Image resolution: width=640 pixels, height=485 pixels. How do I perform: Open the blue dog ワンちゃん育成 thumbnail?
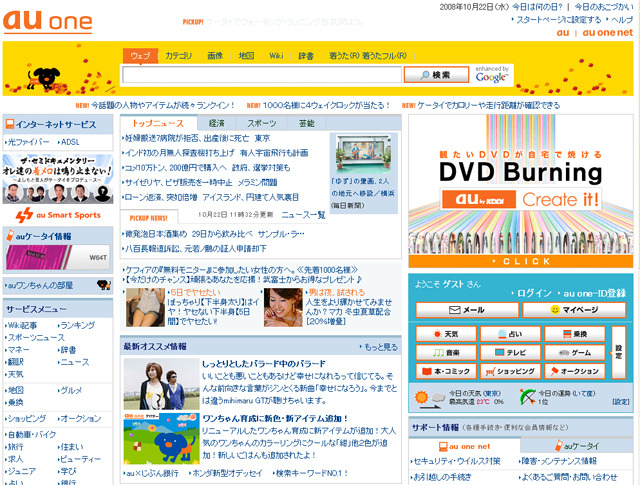click(x=162, y=439)
